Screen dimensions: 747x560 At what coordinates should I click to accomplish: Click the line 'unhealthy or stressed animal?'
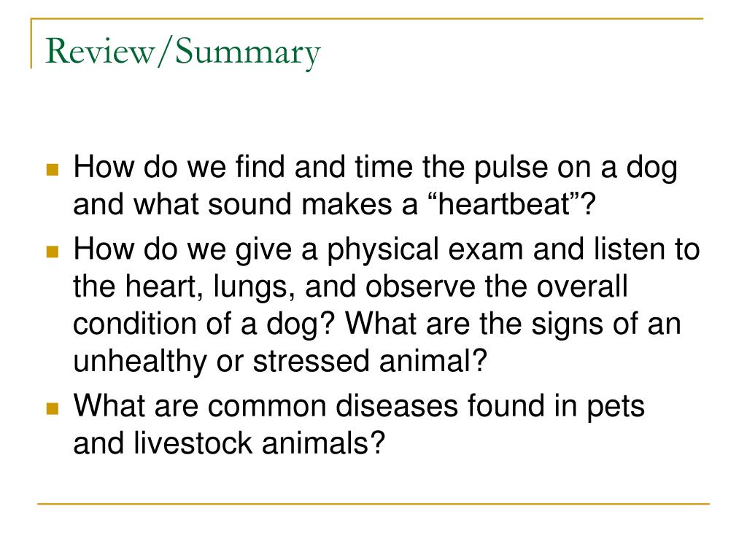280,361
